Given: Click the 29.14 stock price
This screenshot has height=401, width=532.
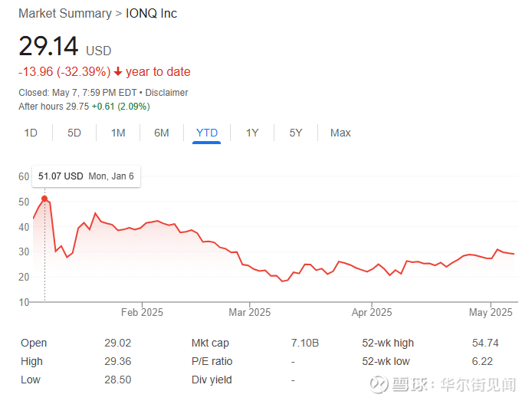Looking at the screenshot, I should point(48,46).
